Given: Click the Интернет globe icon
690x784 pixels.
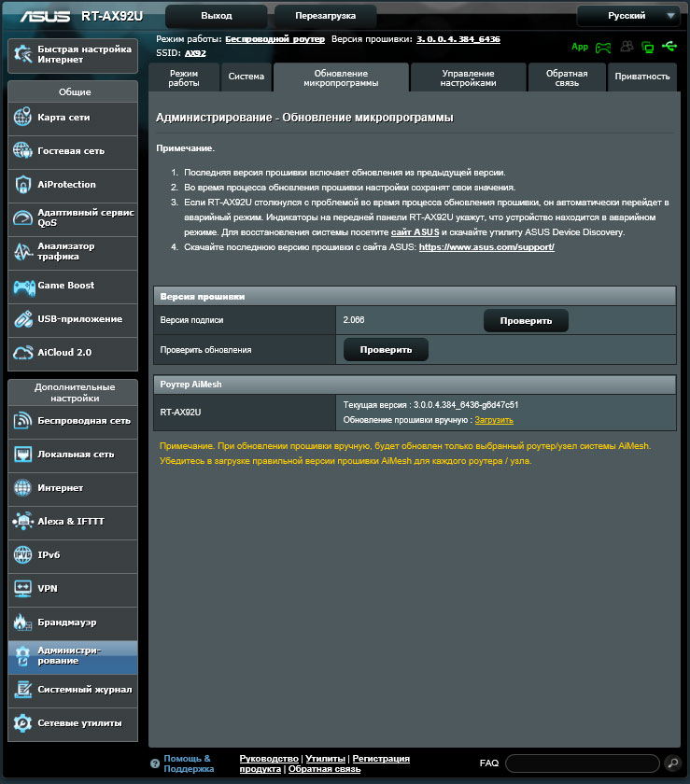Looking at the screenshot, I should [x=23, y=488].
